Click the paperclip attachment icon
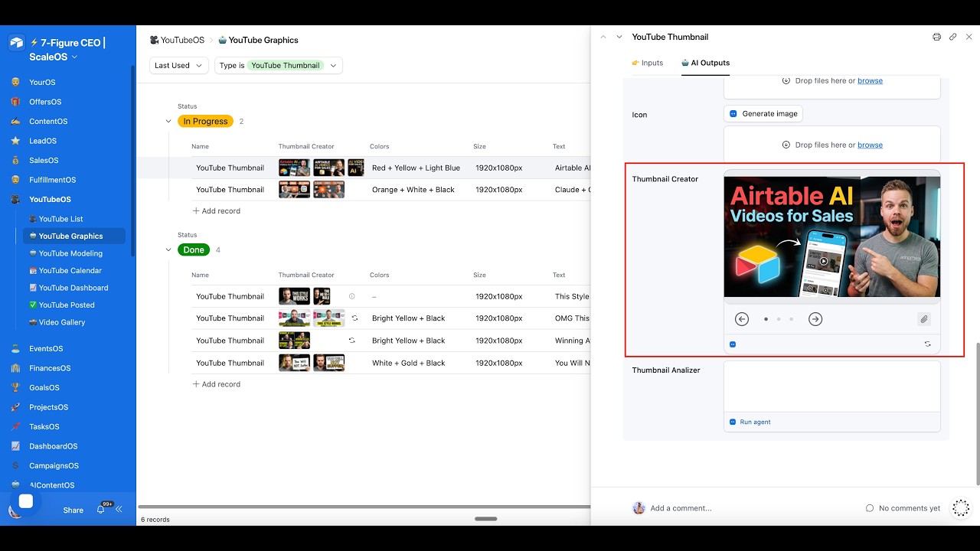This screenshot has height=551, width=980. click(x=924, y=319)
